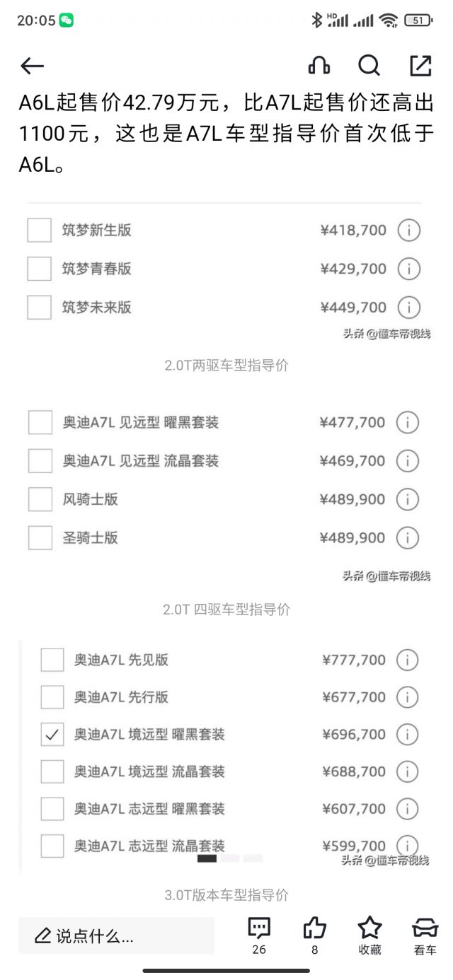The width and height of the screenshot is (453, 980).
Task: Open info details for 奥迪A7L 先见版
Action: point(407,660)
